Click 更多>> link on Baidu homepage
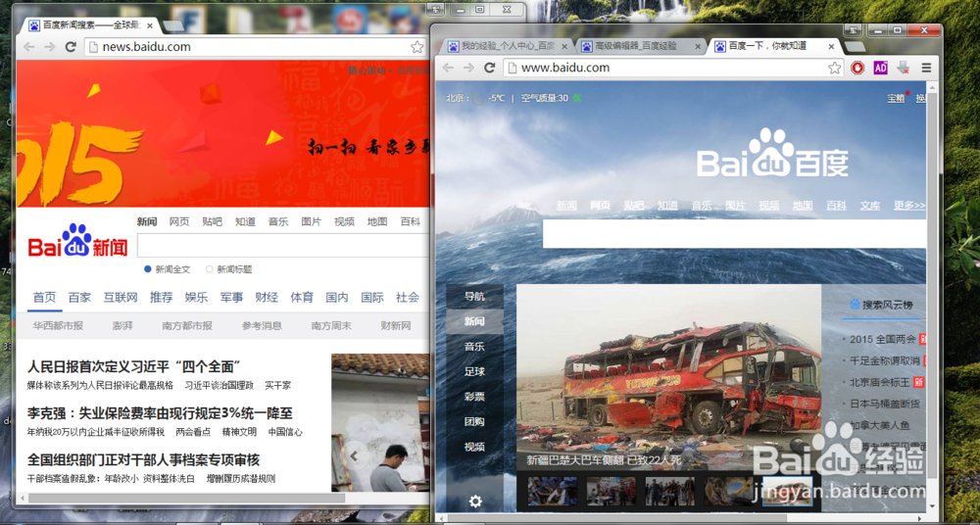The height and width of the screenshot is (525, 980). 909,205
